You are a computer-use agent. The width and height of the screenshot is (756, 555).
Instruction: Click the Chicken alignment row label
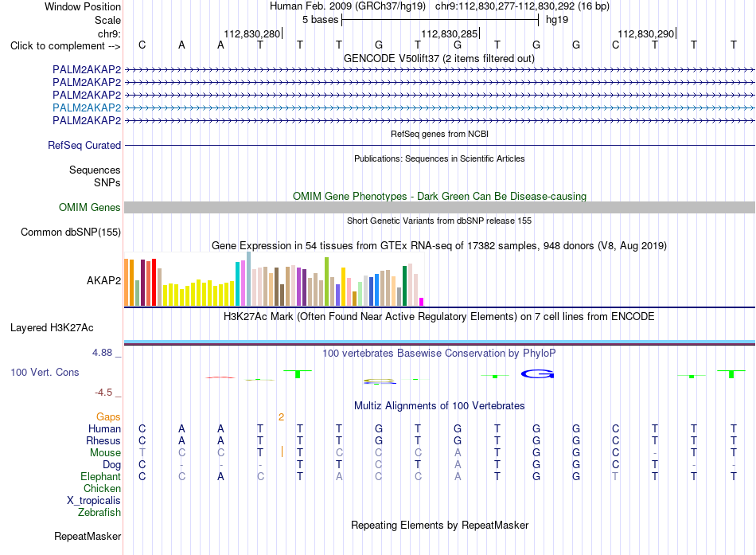click(102, 488)
